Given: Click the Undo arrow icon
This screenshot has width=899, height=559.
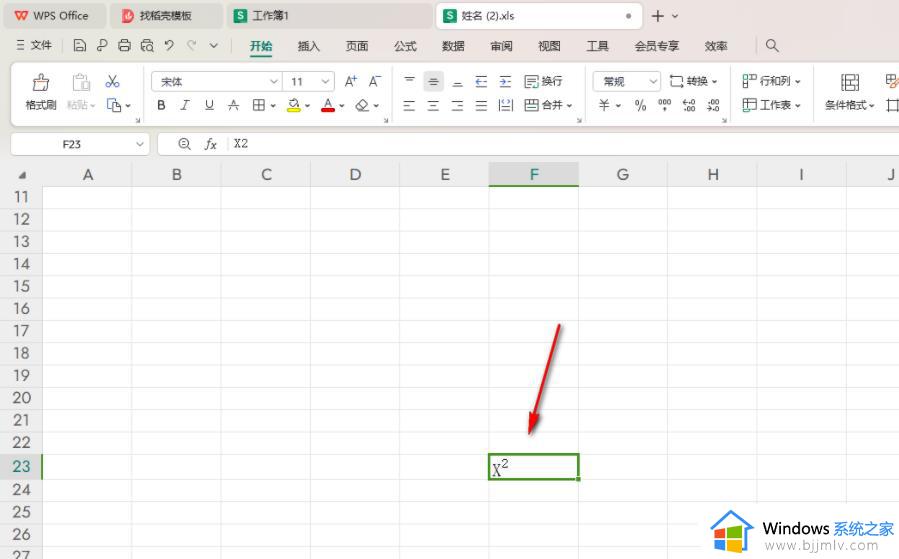Looking at the screenshot, I should click(x=169, y=45).
